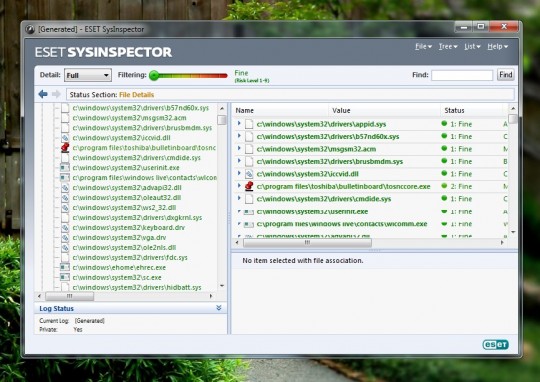Click in the Find text field
540x382 pixels.
462,75
